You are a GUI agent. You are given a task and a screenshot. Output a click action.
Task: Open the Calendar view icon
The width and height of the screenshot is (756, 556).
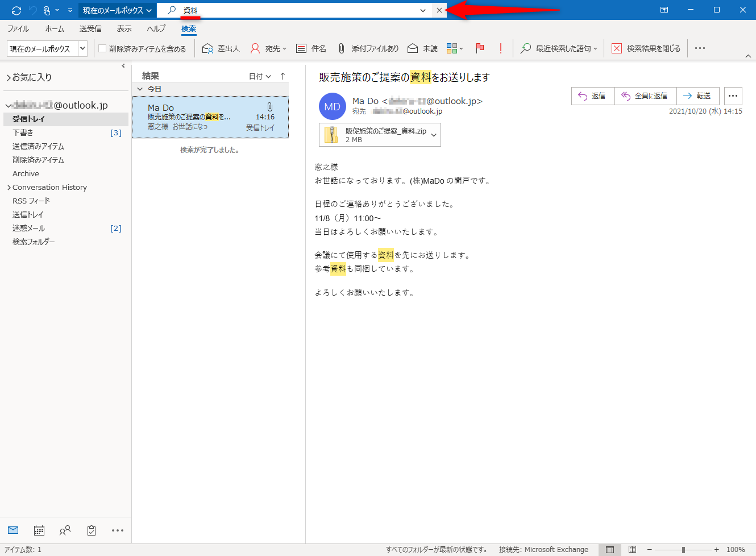click(39, 530)
